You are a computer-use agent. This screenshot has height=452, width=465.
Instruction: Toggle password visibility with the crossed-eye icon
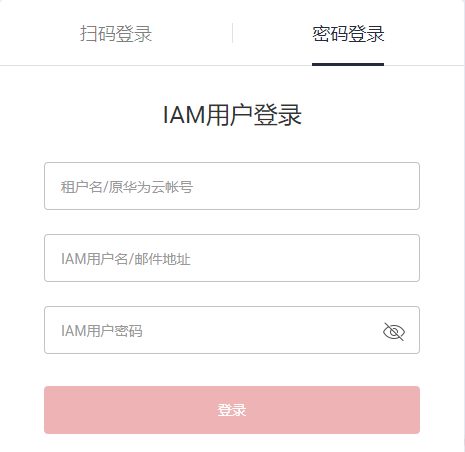[x=394, y=332]
